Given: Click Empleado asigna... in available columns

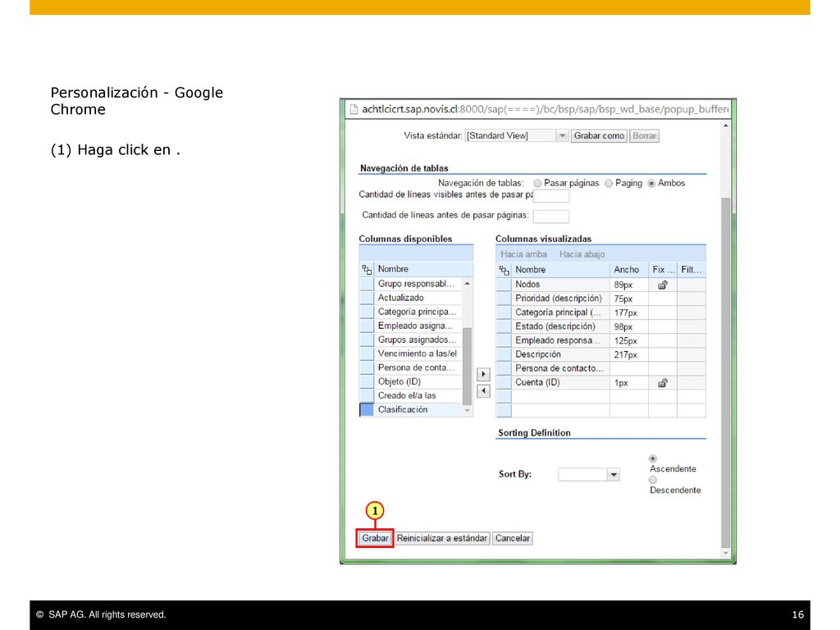Looking at the screenshot, I should (418, 326).
